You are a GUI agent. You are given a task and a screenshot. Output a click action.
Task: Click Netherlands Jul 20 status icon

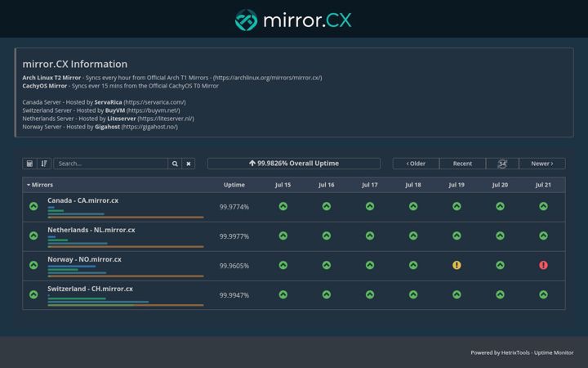point(501,236)
